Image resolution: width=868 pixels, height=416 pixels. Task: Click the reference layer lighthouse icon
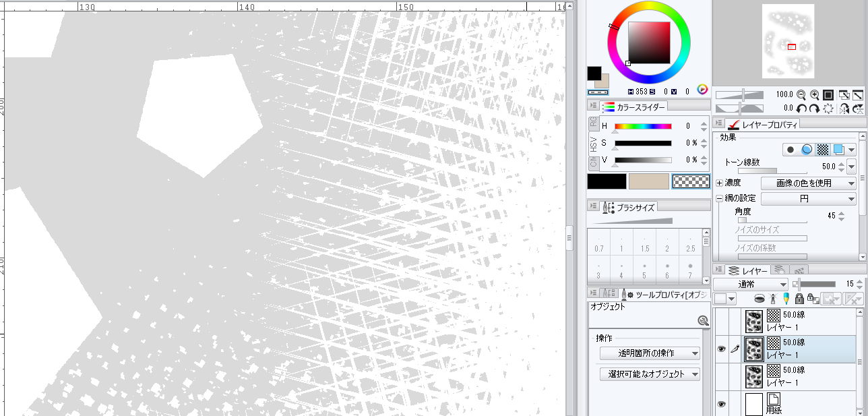pos(773,298)
